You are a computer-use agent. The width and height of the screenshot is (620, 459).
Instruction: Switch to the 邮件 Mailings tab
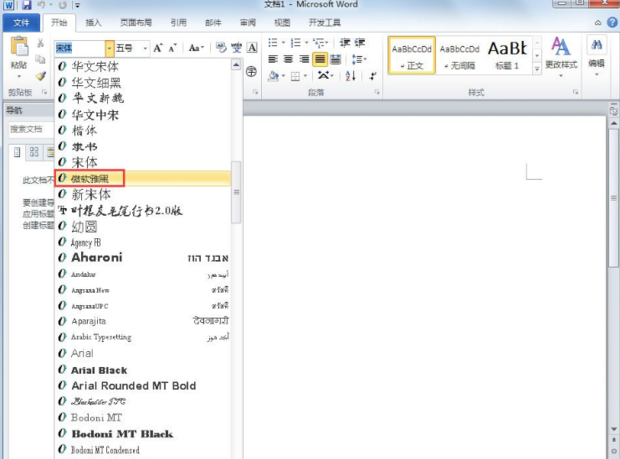(213, 23)
